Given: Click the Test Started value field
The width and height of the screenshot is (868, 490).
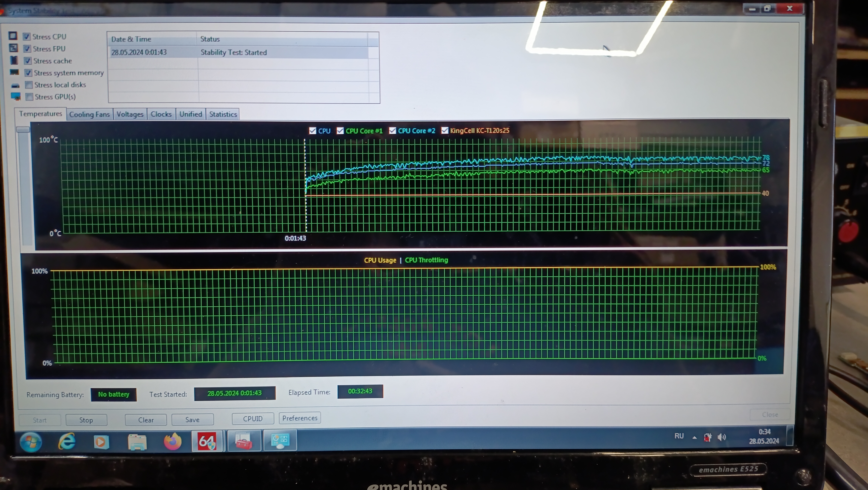Looking at the screenshot, I should pyautogui.click(x=234, y=393).
